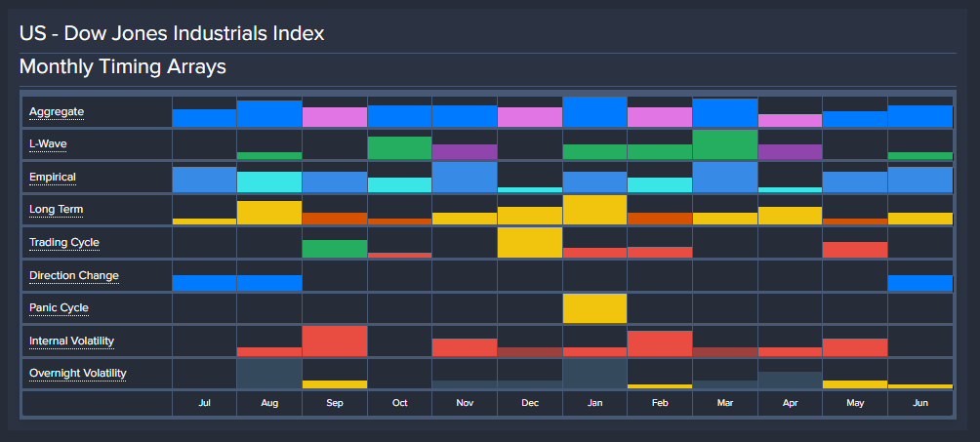Select the blue Direction Change bar in June
980x442 pixels.
click(919, 283)
